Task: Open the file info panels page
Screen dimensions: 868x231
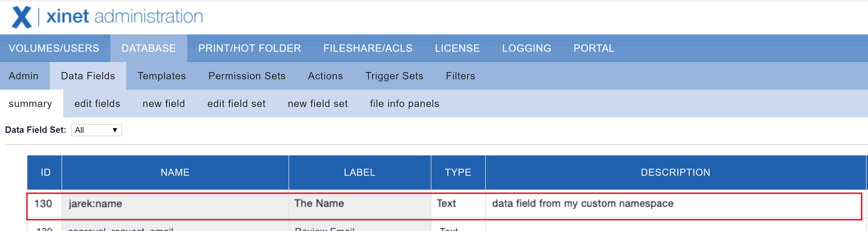Action: click(404, 103)
